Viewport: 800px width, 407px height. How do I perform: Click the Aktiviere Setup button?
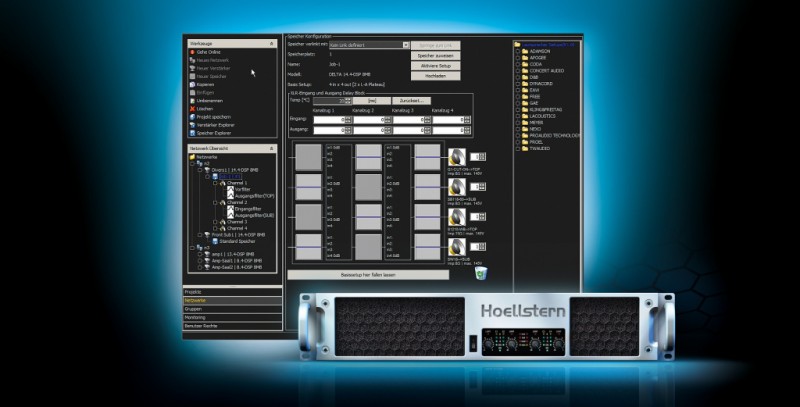[436, 66]
